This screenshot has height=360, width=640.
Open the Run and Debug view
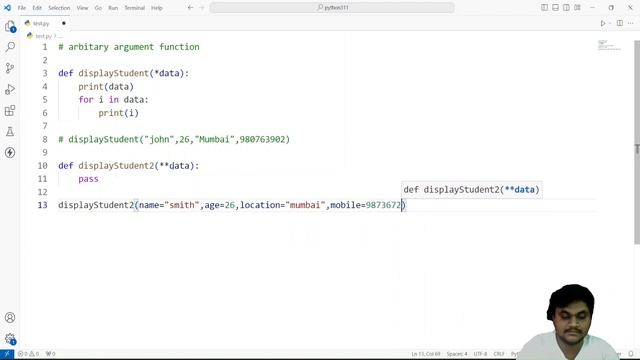(10, 89)
